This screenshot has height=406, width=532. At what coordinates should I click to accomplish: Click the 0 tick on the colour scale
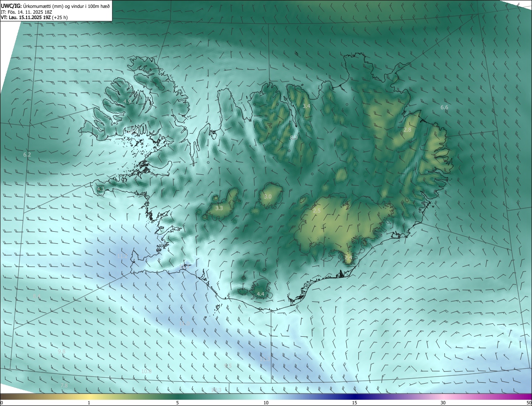(x=2, y=403)
